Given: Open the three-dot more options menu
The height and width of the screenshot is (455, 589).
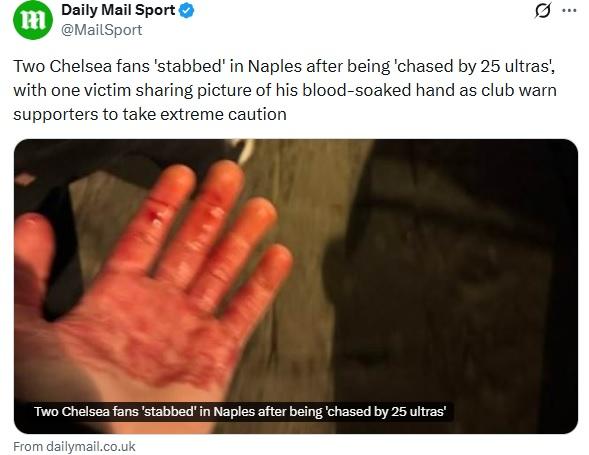Looking at the screenshot, I should (x=569, y=11).
